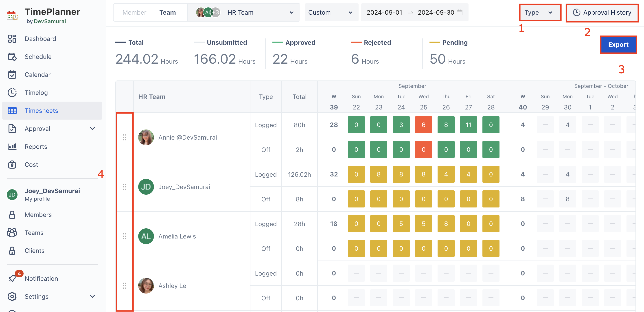Image resolution: width=644 pixels, height=312 pixels.
Task: Open Approval History
Action: pos(602,13)
